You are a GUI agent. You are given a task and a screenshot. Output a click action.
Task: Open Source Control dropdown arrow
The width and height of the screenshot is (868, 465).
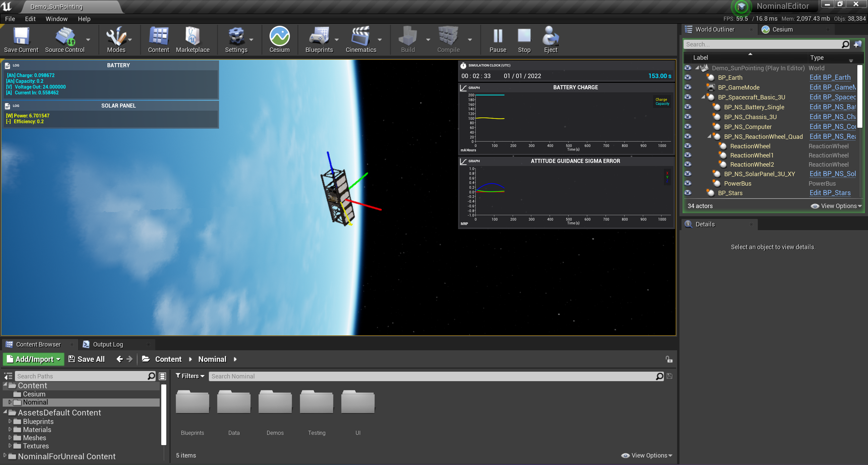point(88,40)
